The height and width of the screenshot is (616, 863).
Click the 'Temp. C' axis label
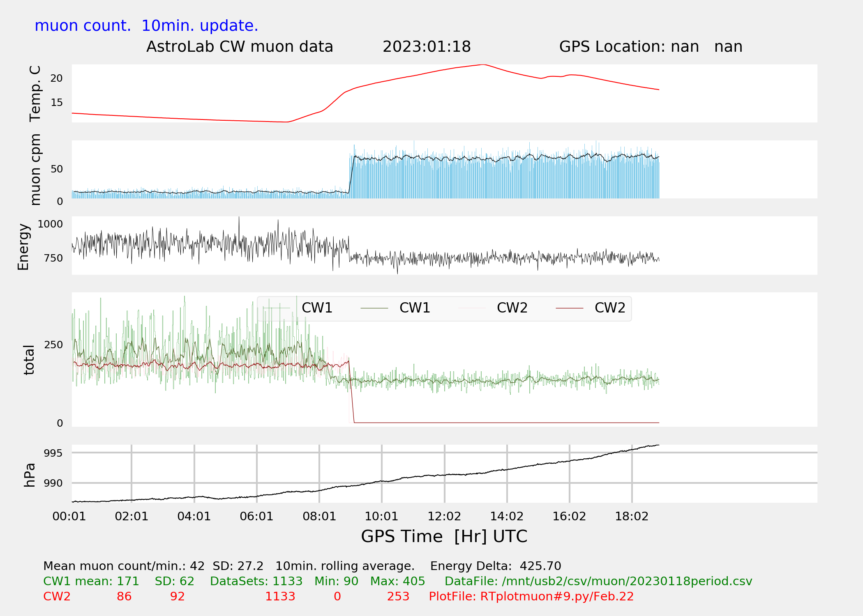tap(35, 94)
